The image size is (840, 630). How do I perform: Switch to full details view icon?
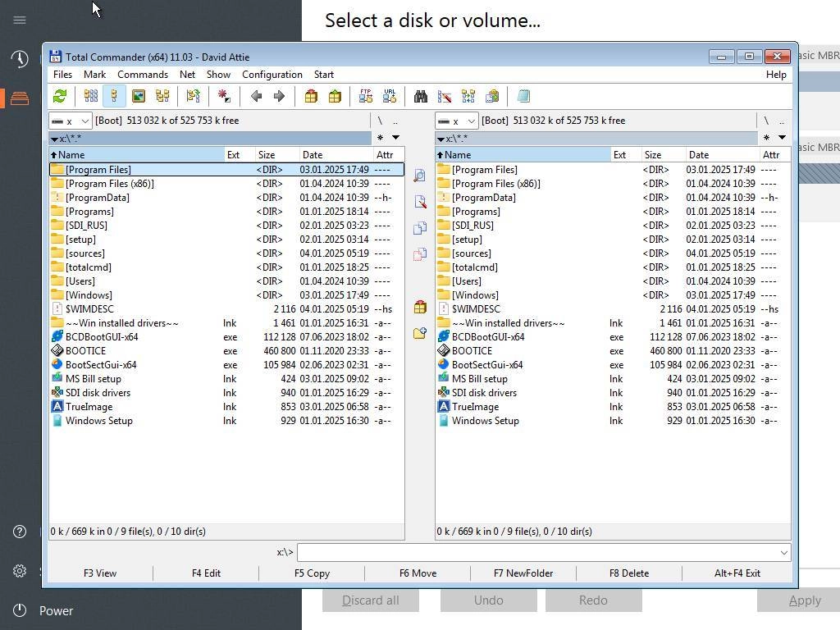(x=114, y=97)
